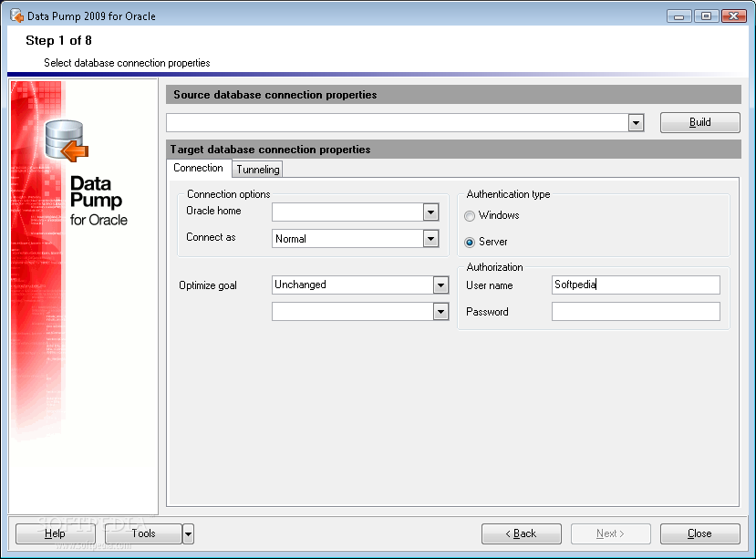Viewport: 756px width, 559px height.
Task: Close the window with the red X
Action: tap(734, 16)
